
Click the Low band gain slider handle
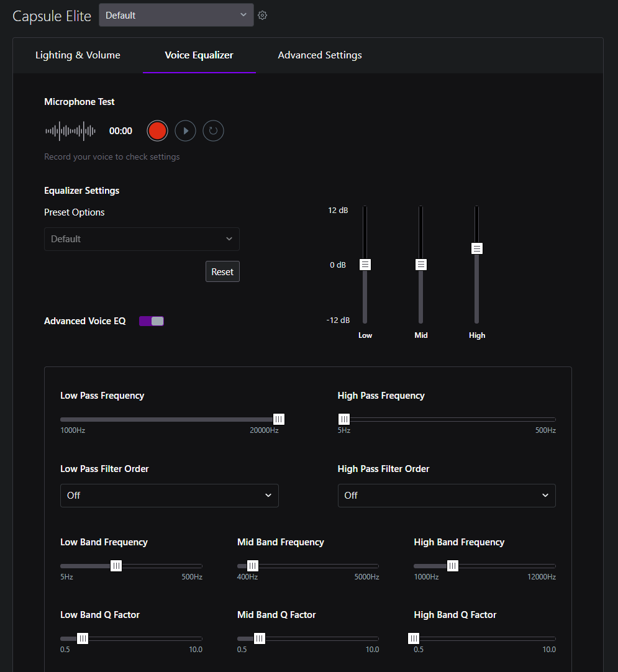(x=365, y=265)
